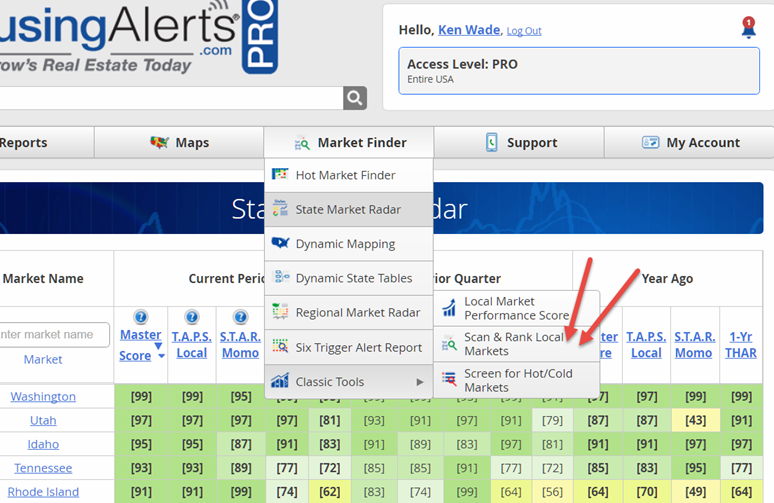This screenshot has width=774, height=503.
Task: Open the Access Level PRO selector box
Action: (x=579, y=71)
